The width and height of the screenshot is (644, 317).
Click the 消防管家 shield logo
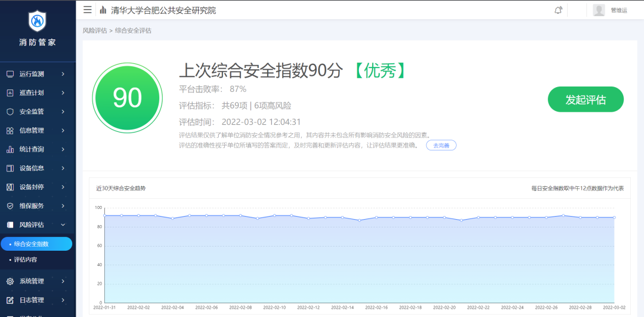tap(38, 21)
